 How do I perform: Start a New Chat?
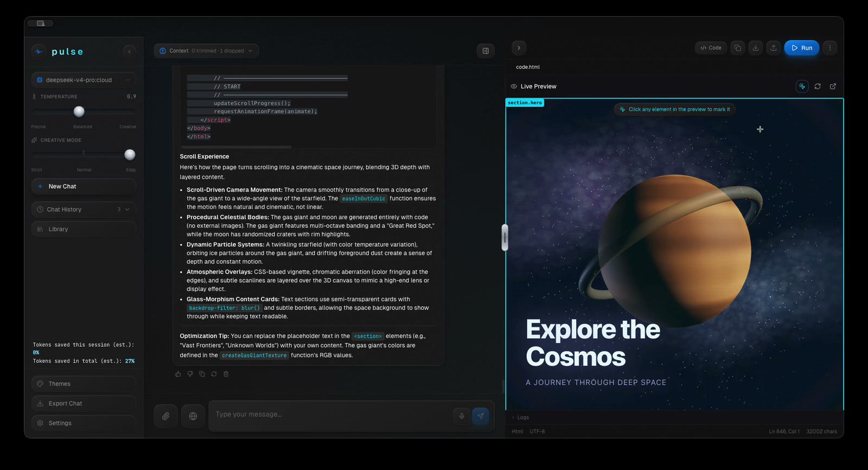[x=84, y=186]
